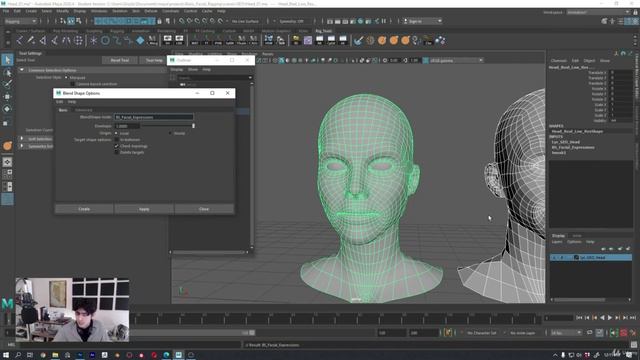Select BS_Facial_Expressions input in Channel Box

(573, 147)
